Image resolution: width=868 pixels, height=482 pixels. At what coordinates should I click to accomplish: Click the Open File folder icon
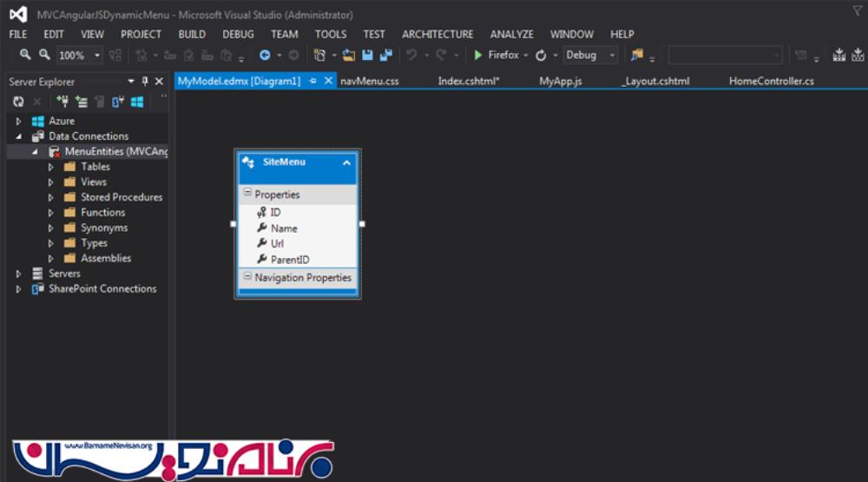click(349, 55)
